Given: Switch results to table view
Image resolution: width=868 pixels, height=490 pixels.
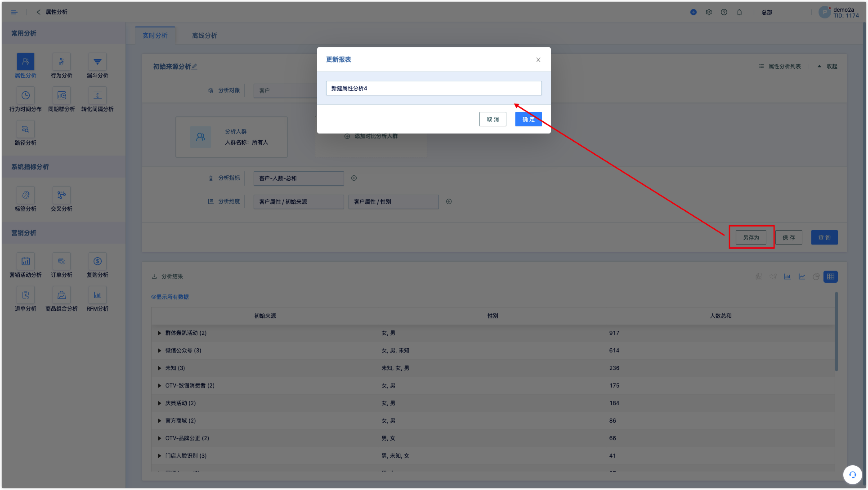Looking at the screenshot, I should (830, 276).
